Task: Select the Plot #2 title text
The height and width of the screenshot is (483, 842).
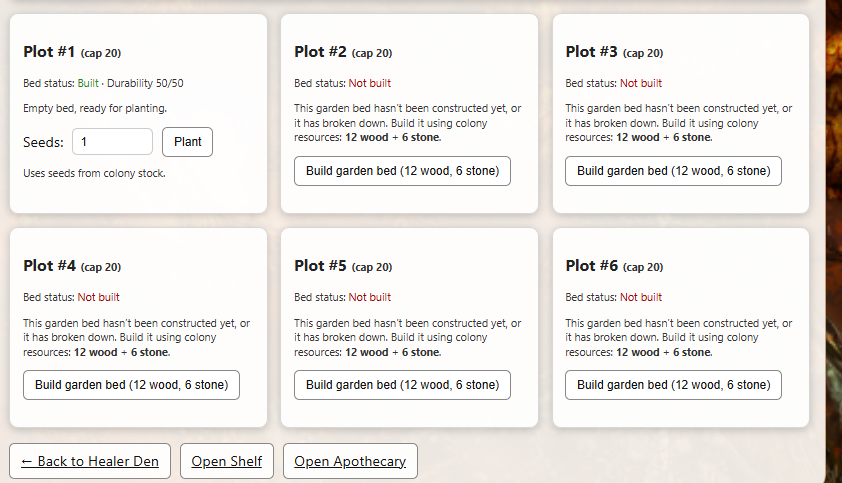Action: pyautogui.click(x=320, y=52)
